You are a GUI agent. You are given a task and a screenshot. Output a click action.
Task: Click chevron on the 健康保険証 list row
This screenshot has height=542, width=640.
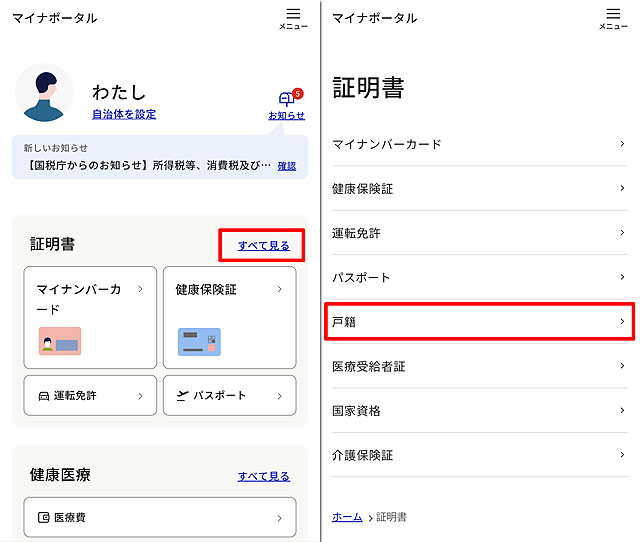pyautogui.click(x=622, y=188)
